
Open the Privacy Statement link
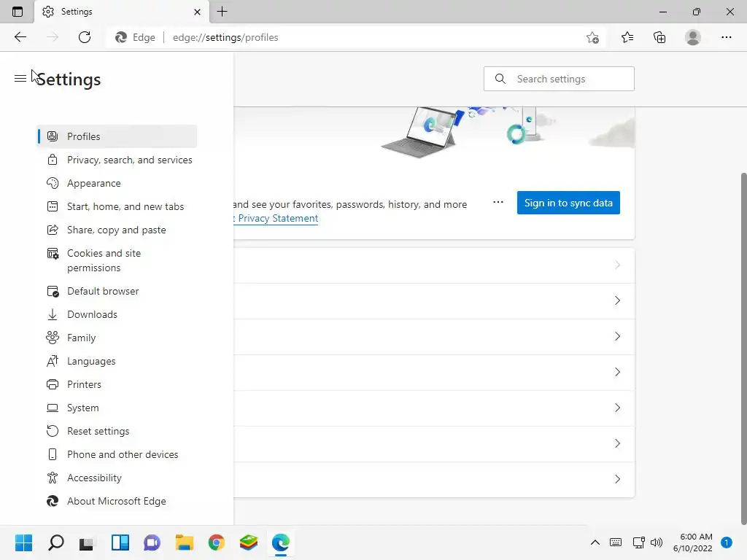point(278,218)
